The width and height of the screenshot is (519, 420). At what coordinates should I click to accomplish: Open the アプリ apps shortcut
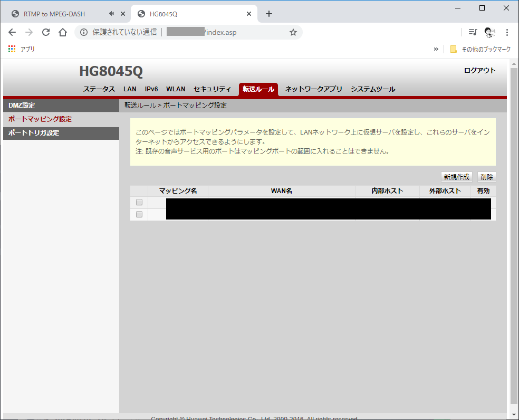(x=22, y=49)
